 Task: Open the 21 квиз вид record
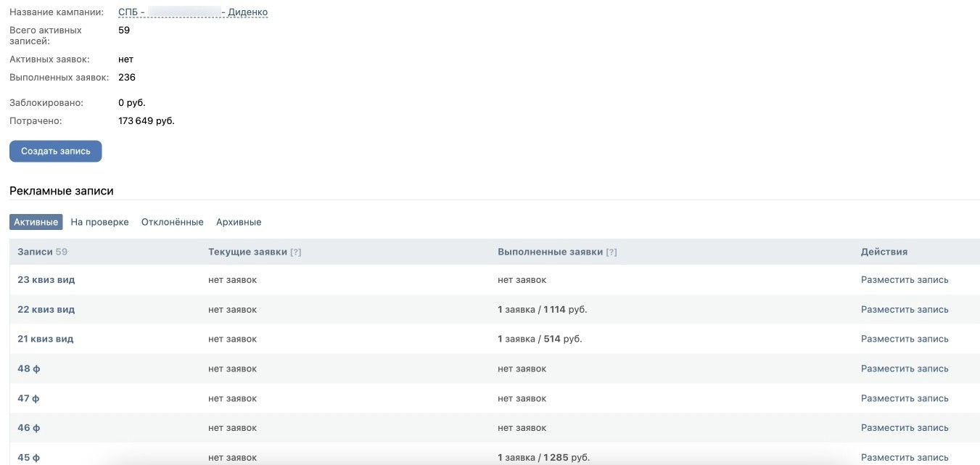[46, 339]
